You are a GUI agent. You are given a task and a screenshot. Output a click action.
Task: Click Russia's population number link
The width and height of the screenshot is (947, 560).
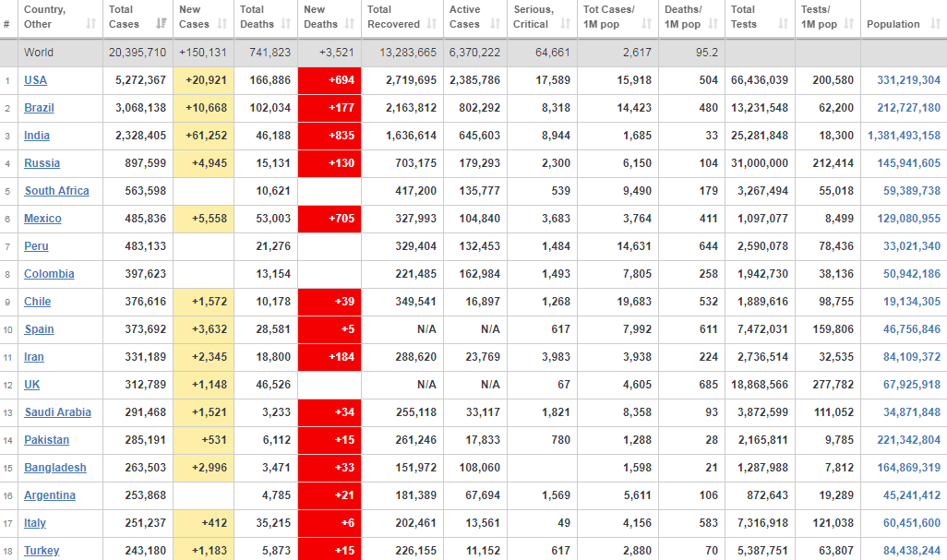(911, 163)
